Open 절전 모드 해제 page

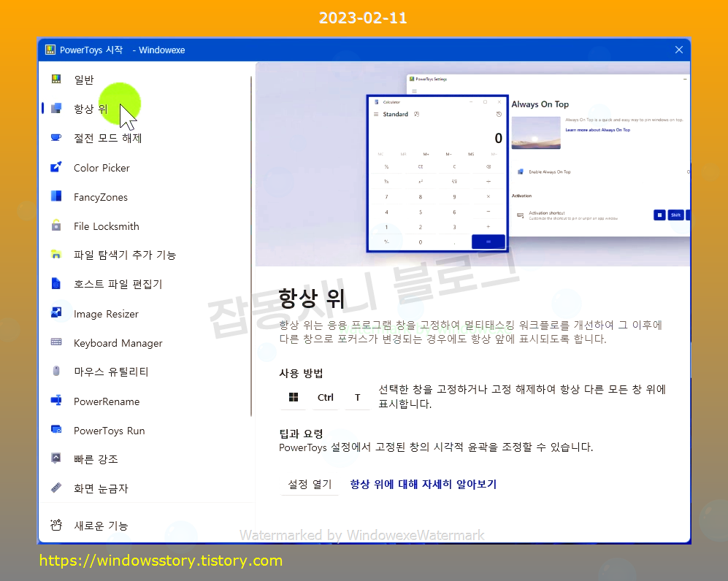146,138
